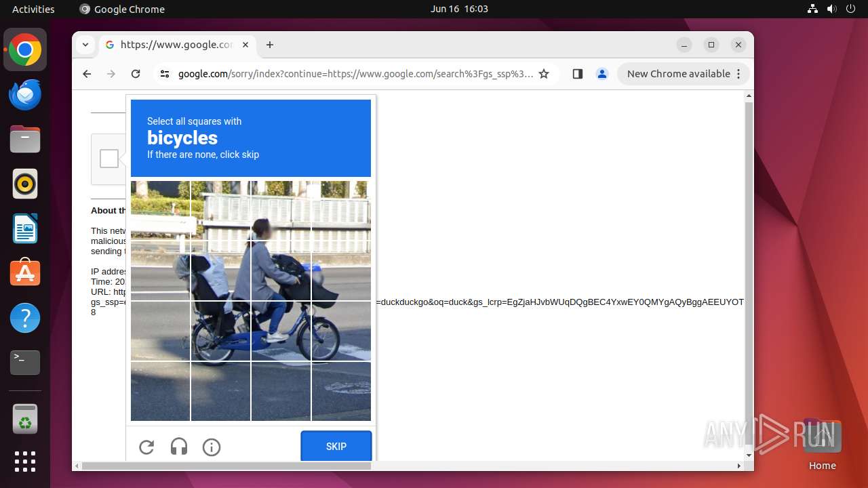
Task: Open tab search dropdown arrow
Action: tap(85, 45)
